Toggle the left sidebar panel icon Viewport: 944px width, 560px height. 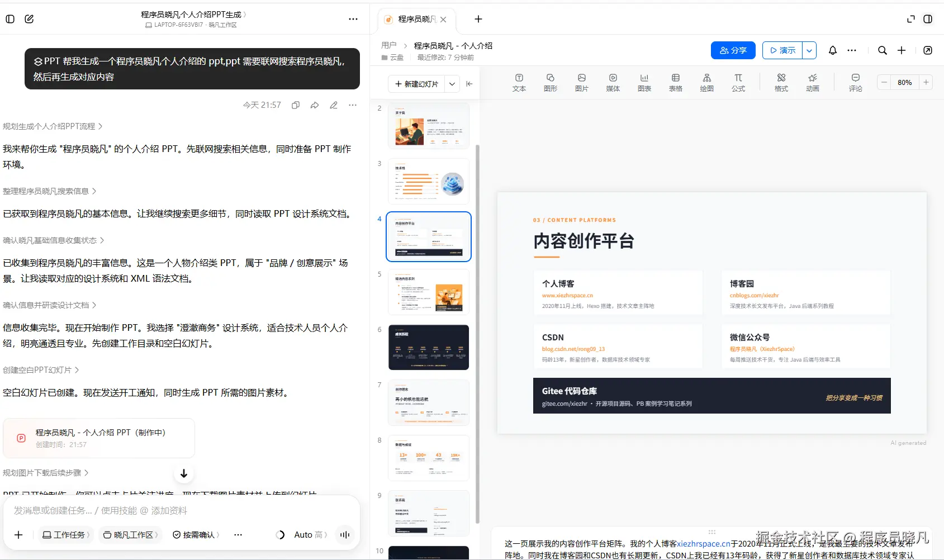coord(10,19)
